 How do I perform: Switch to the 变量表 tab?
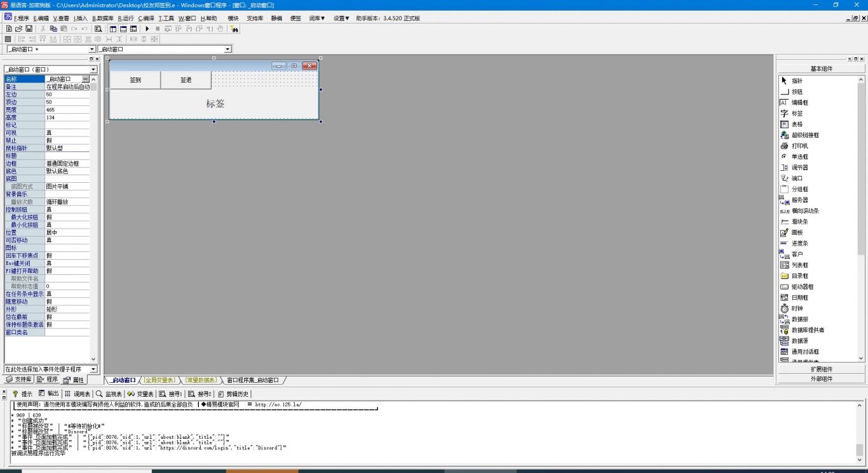140,394
